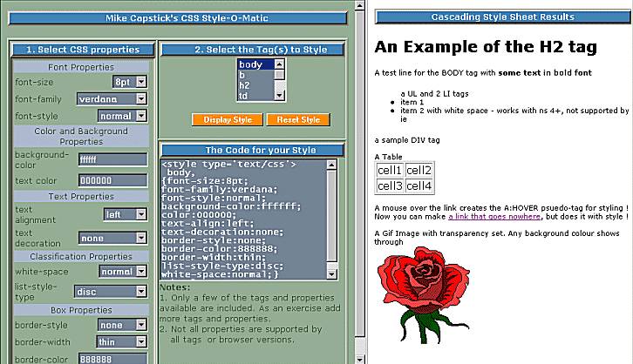Click the 'An Example of the H2 tag' heading

[x=486, y=47]
